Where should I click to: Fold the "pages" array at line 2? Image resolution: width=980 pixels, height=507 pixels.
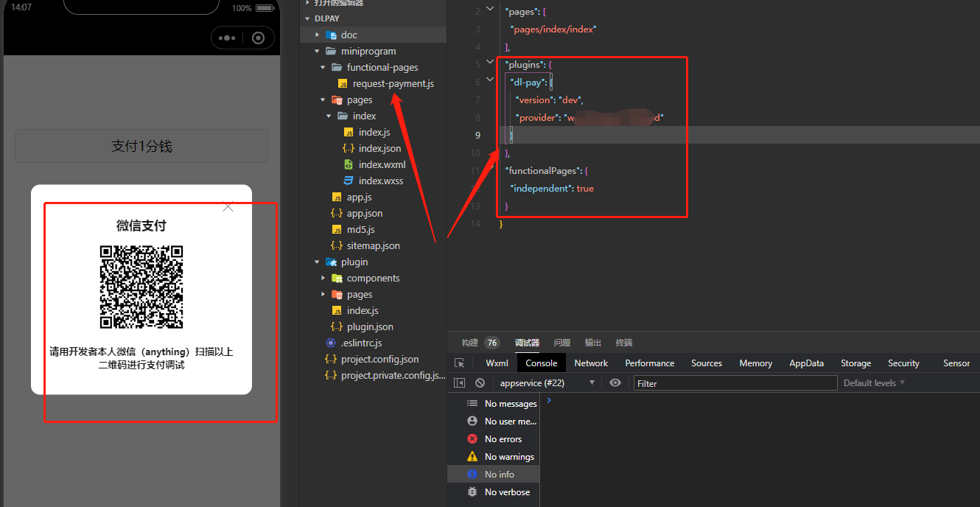491,9
